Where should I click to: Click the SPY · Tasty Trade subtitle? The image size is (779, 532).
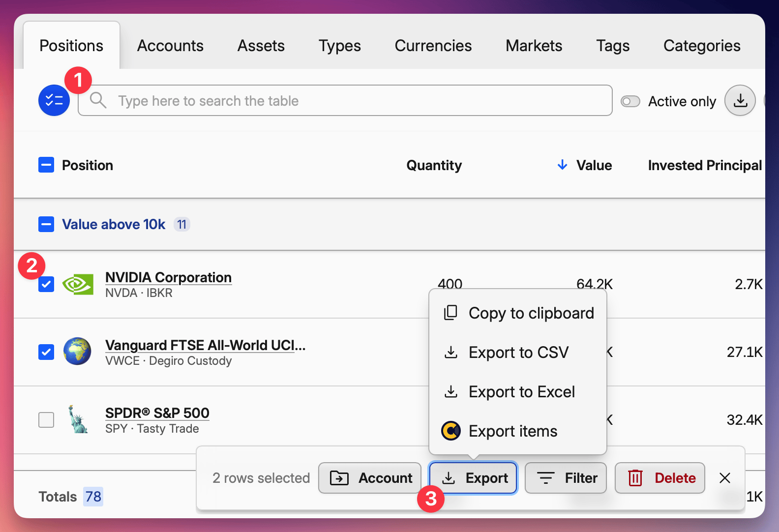(152, 429)
